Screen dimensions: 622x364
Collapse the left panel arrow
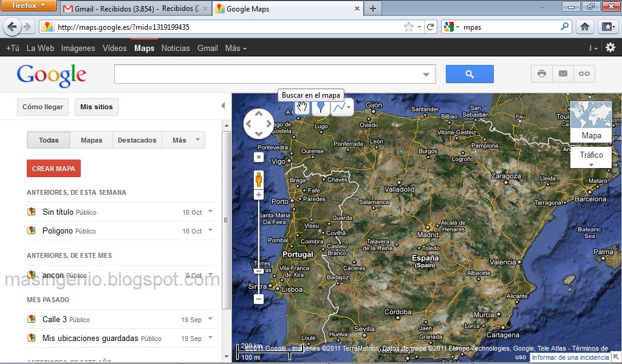[x=223, y=106]
